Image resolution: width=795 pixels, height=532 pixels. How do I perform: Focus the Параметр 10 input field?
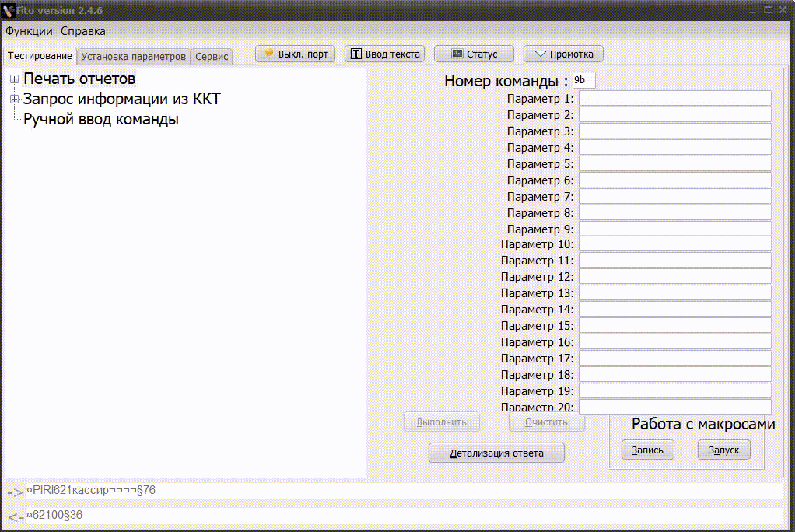(x=674, y=244)
